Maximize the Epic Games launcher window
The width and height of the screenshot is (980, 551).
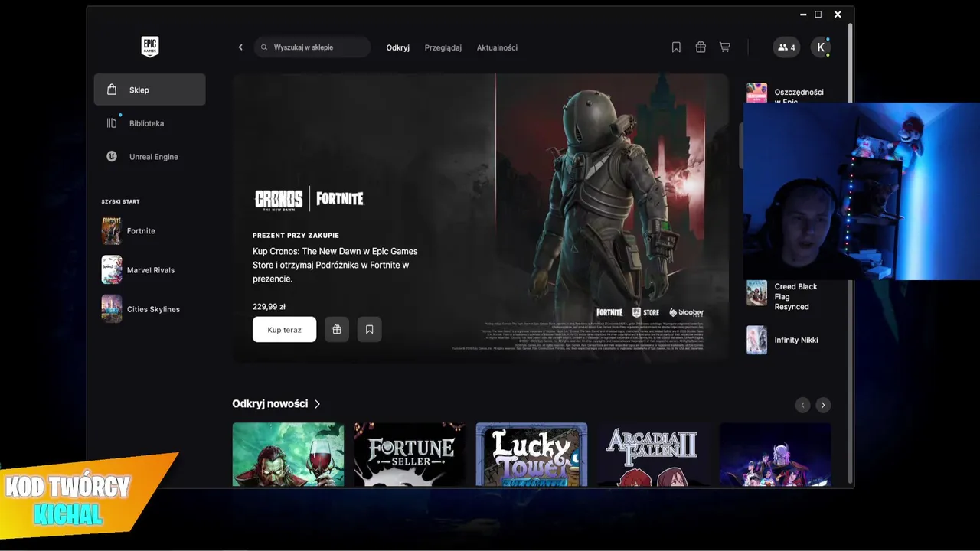[x=818, y=15]
